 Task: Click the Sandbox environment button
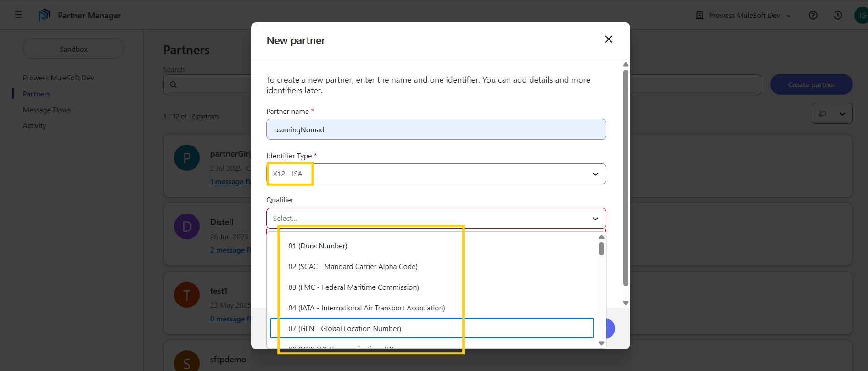pyautogui.click(x=73, y=49)
